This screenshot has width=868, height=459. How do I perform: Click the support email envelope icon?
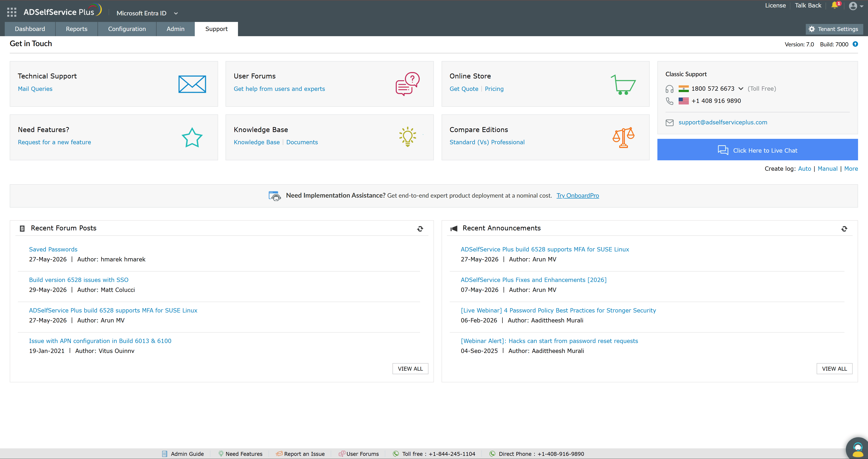click(x=670, y=123)
